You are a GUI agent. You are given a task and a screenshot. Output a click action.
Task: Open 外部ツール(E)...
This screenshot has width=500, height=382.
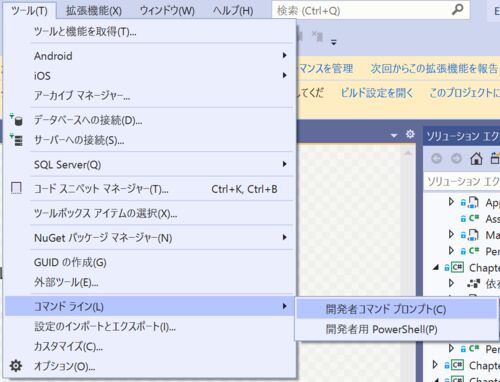pyautogui.click(x=149, y=282)
